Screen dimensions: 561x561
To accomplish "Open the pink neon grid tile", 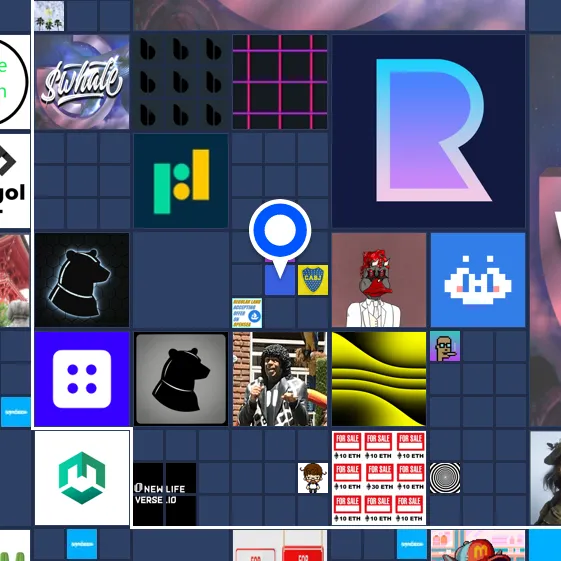I will [280, 82].
